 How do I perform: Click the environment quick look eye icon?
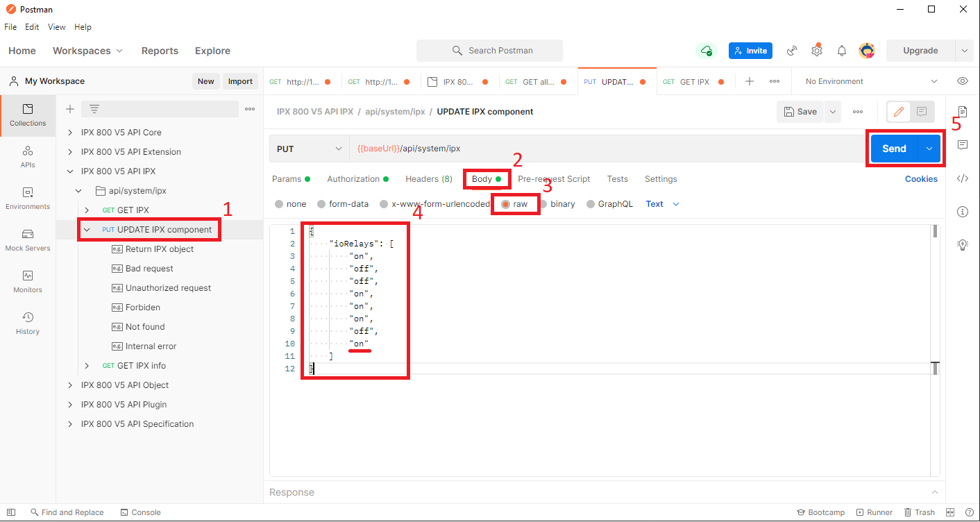coord(963,81)
